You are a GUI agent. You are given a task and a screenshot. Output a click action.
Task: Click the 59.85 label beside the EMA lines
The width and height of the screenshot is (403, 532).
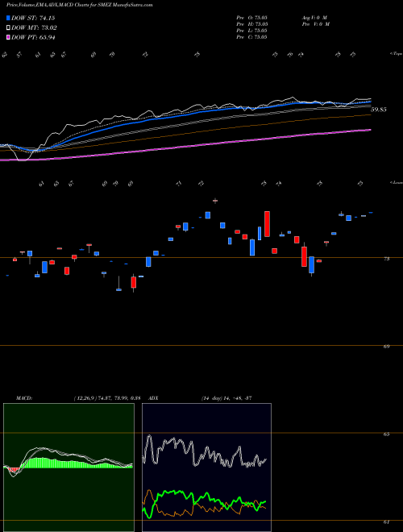(379, 110)
